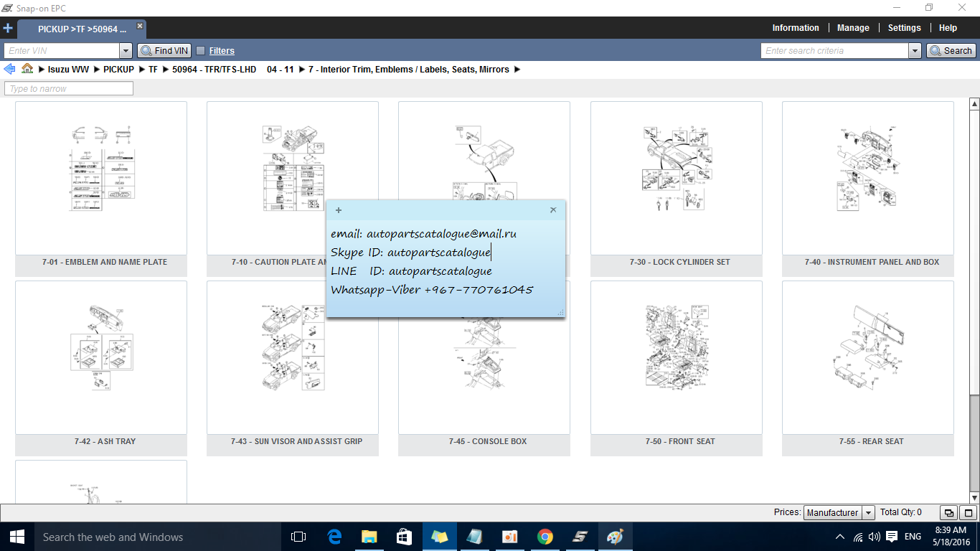
Task: Close the sticky note
Action: 553,210
